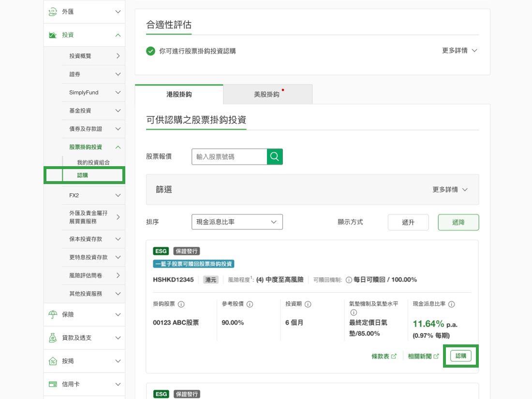Click info icon beside 掛鈎股票

tap(181, 304)
